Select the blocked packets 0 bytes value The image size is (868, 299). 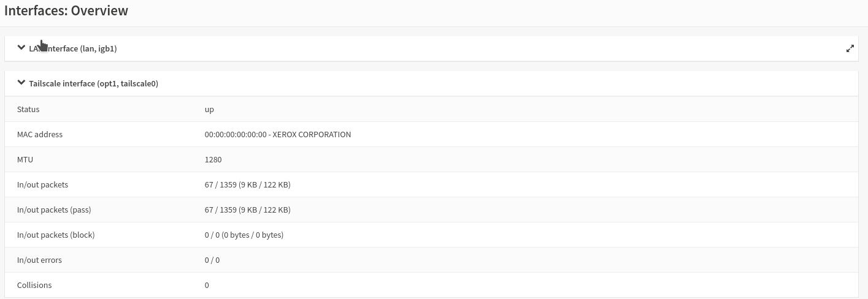[244, 235]
